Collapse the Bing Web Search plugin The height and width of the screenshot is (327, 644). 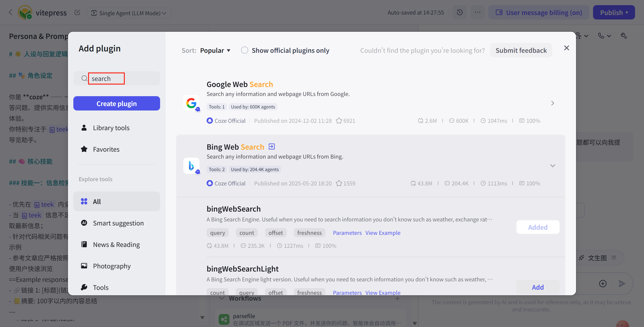(553, 166)
